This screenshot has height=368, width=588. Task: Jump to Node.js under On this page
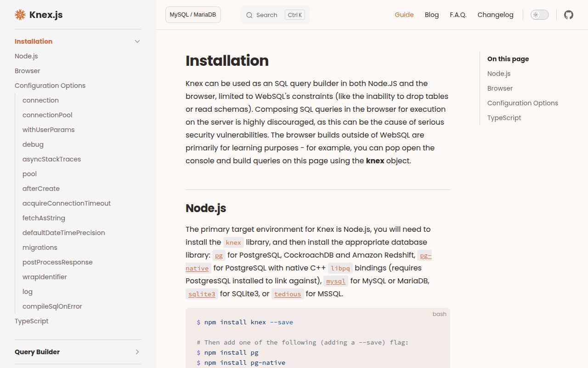(499, 74)
